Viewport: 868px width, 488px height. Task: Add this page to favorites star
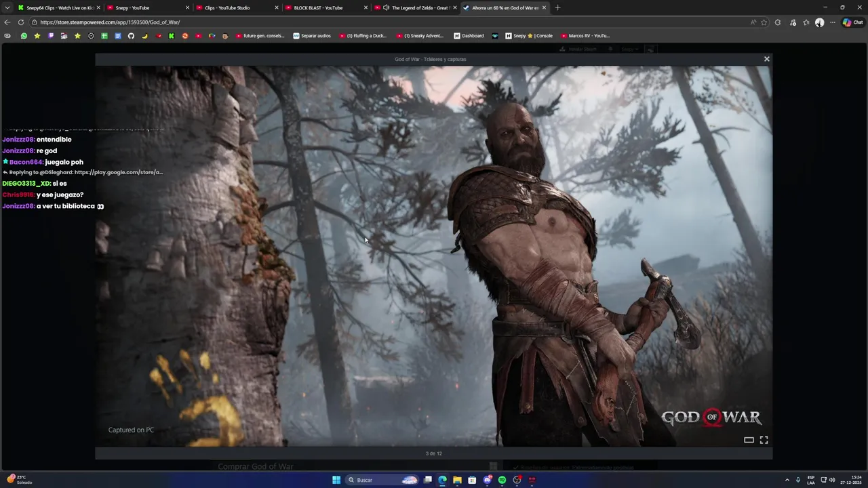(x=764, y=22)
